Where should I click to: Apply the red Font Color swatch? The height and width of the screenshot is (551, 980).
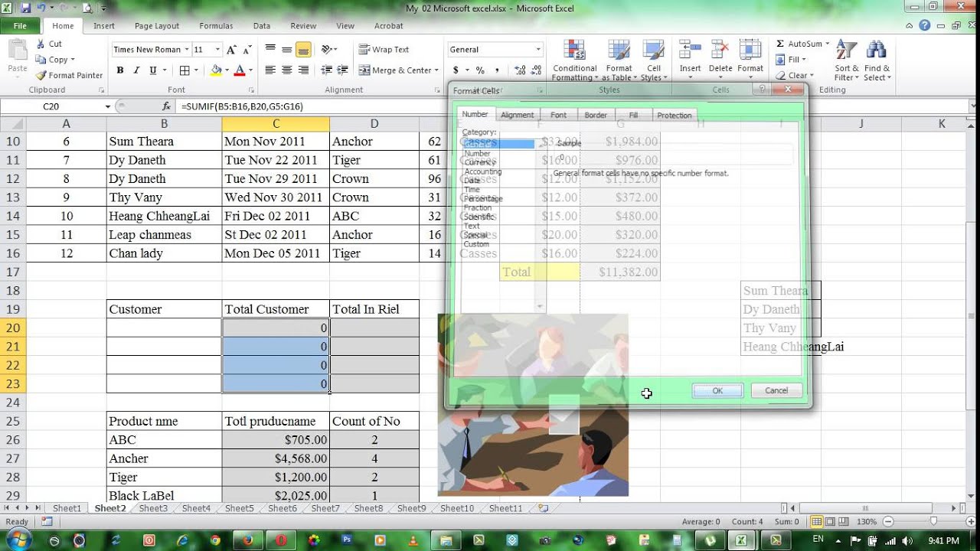[239, 70]
